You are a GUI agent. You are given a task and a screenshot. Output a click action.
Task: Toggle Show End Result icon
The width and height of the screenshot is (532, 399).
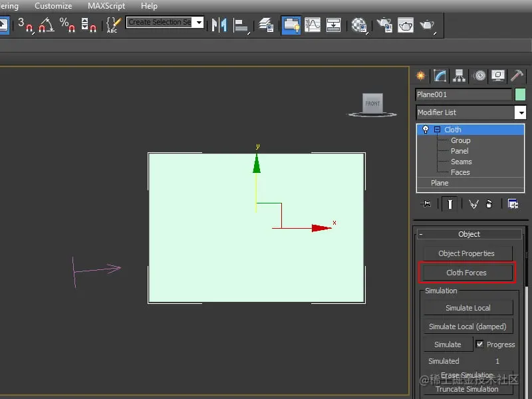tap(450, 204)
